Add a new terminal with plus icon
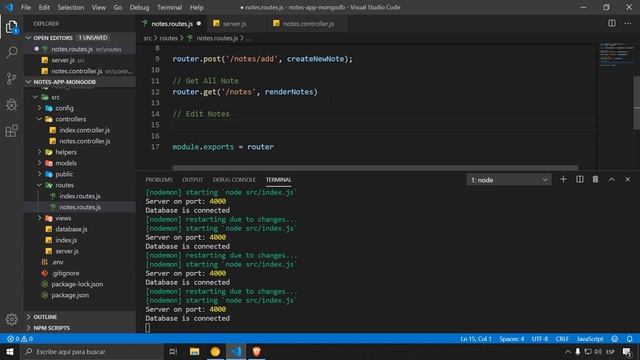The height and width of the screenshot is (360, 640). [563, 179]
